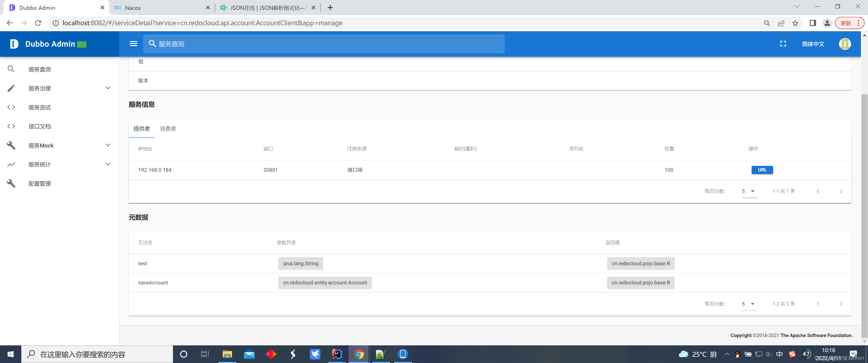The image size is (868, 363).
Task: Switch to the 消费者 tab
Action: (168, 129)
